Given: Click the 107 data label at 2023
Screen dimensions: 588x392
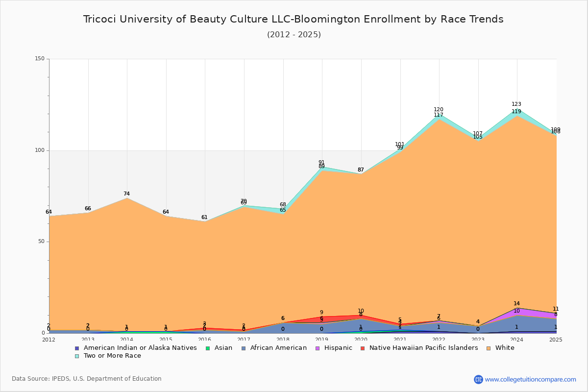Looking at the screenshot, I should pyautogui.click(x=478, y=133).
